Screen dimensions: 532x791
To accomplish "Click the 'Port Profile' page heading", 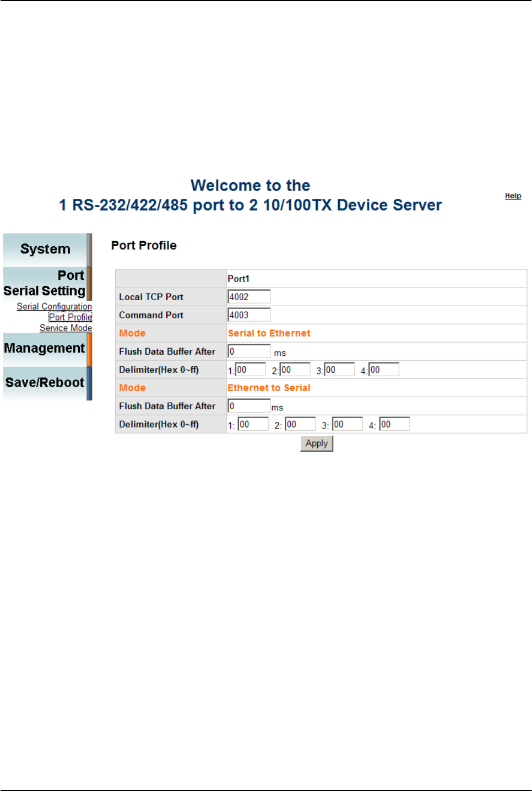I will click(144, 246).
